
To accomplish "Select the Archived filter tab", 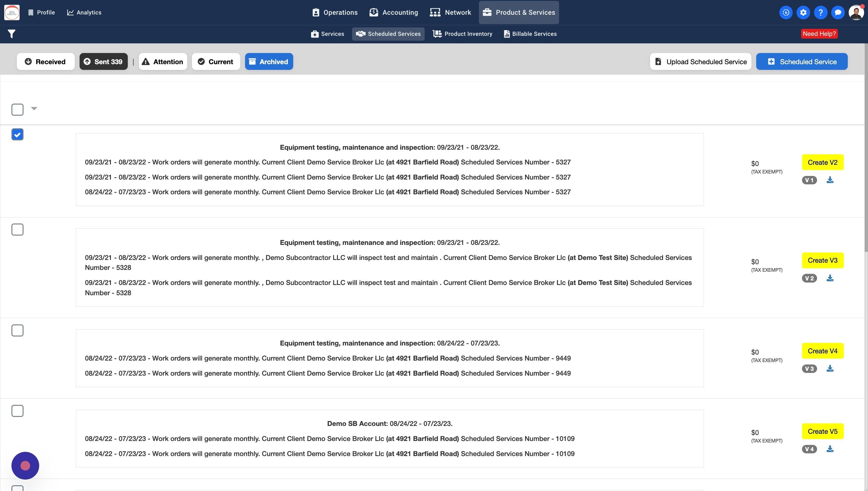I will (x=269, y=62).
